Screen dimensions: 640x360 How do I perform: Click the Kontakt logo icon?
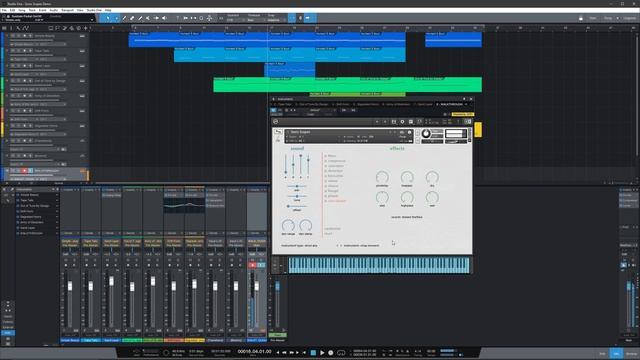coord(276,122)
